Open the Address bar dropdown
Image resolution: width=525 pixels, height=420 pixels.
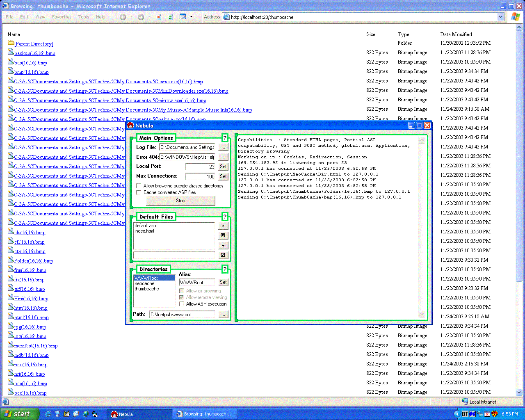point(500,17)
